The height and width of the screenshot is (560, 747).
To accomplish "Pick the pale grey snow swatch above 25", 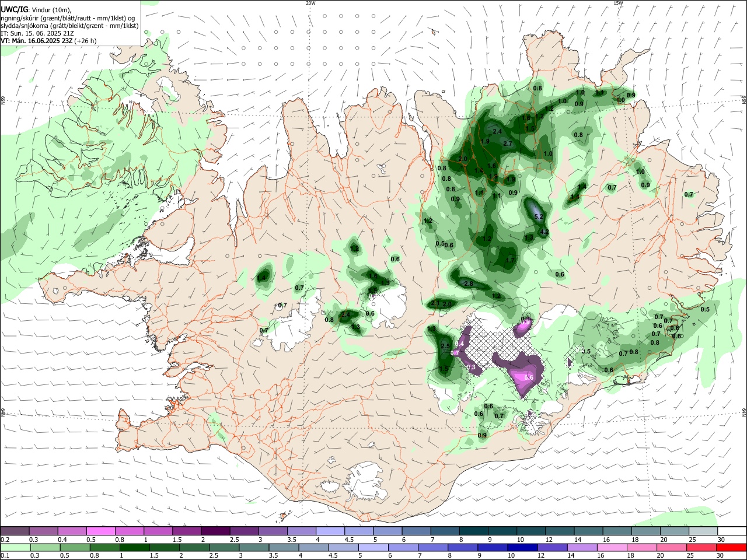I will click(703, 531).
